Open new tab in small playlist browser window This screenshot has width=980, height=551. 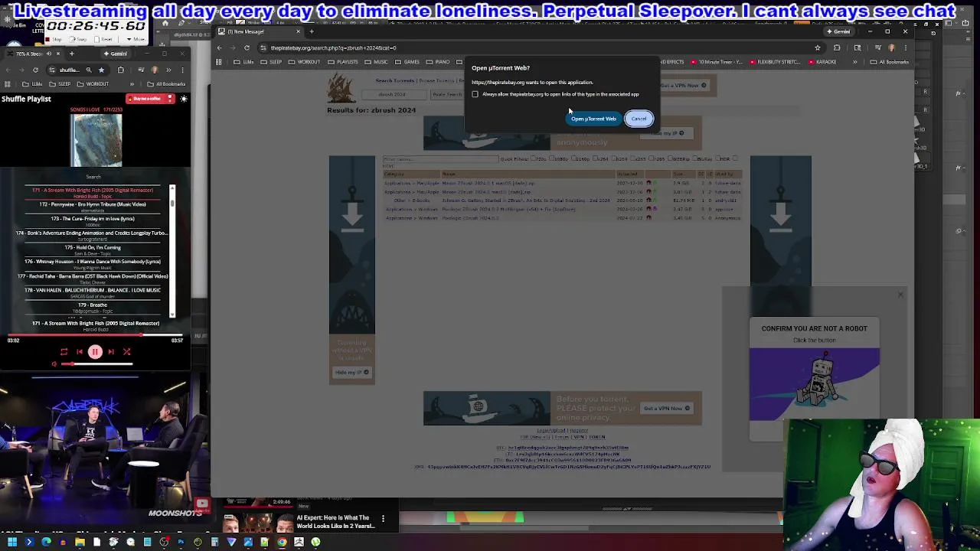tap(72, 54)
